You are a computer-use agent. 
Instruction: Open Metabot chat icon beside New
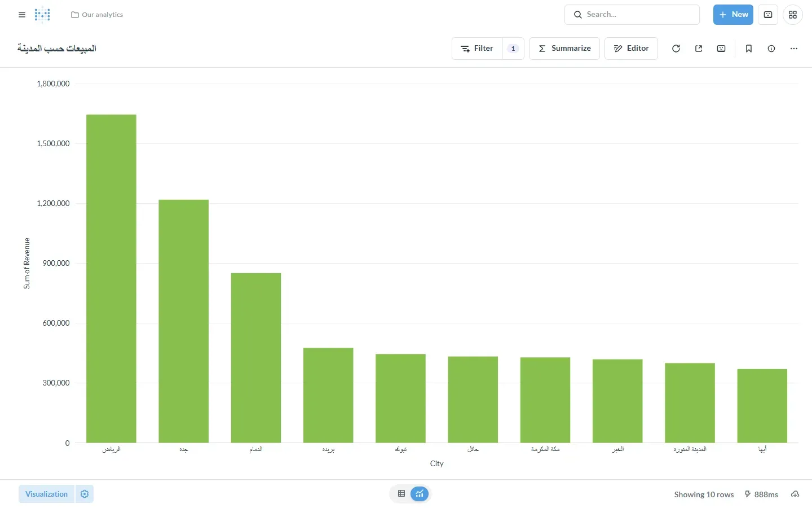tap(768, 15)
